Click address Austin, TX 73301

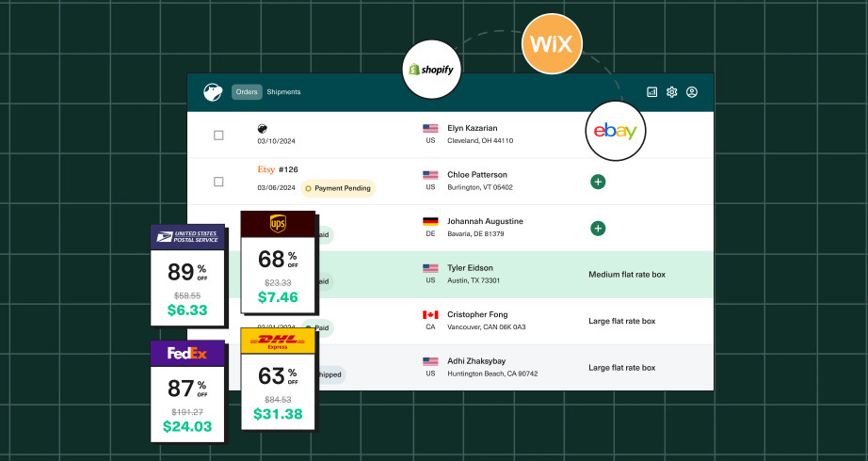(474, 280)
